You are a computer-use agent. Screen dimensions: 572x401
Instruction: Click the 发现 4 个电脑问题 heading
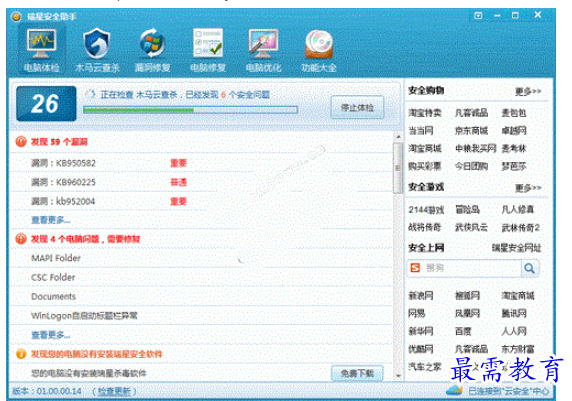(85, 239)
